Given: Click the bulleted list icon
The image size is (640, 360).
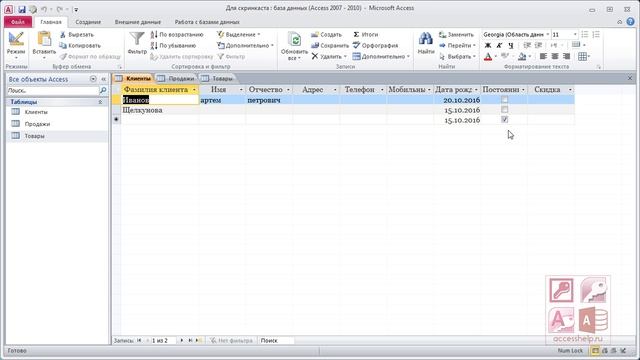Looking at the screenshot, I should click(584, 35).
